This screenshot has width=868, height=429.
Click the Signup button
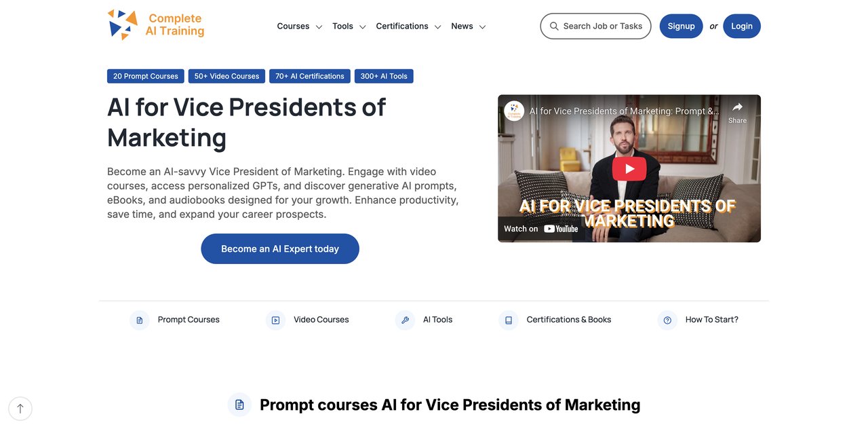(681, 26)
